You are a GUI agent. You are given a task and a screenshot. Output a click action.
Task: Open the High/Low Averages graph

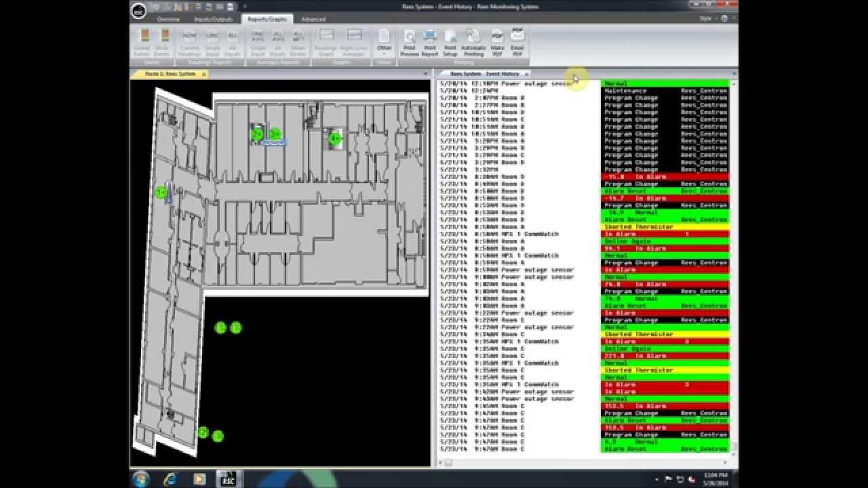click(354, 42)
